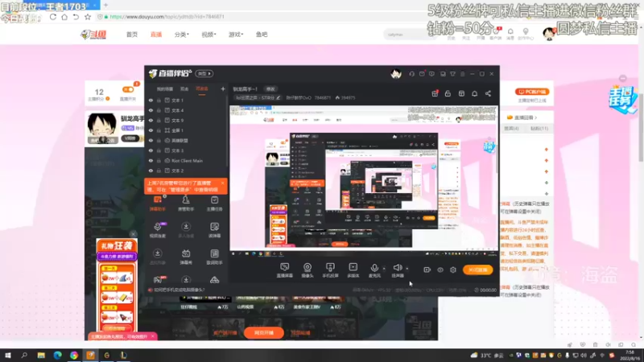The image size is (644, 362).
Task: Mute the 麦克风 microphone
Action: (x=374, y=270)
